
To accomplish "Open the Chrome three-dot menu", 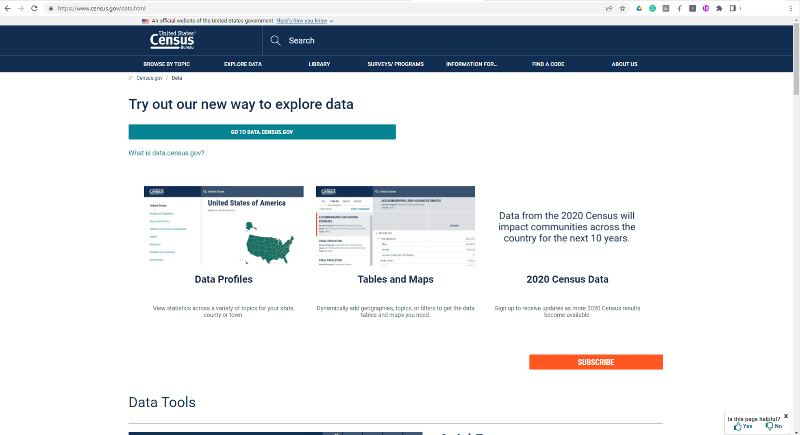I will [x=791, y=8].
